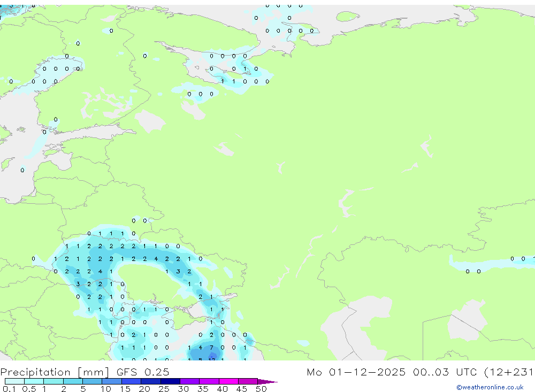Screen dimensions: 535x392
Task: Select the '00..03 UTC' time range text
Action: click(x=445, y=372)
